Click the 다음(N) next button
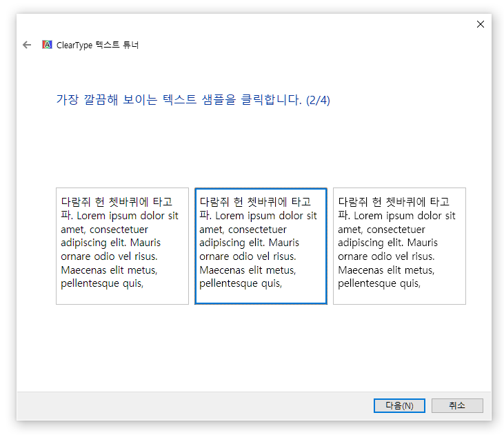The width and height of the screenshot is (504, 435). click(399, 405)
